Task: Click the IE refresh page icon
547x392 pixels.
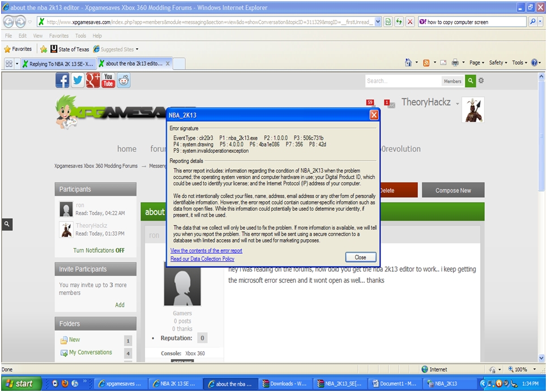Action: coord(399,22)
